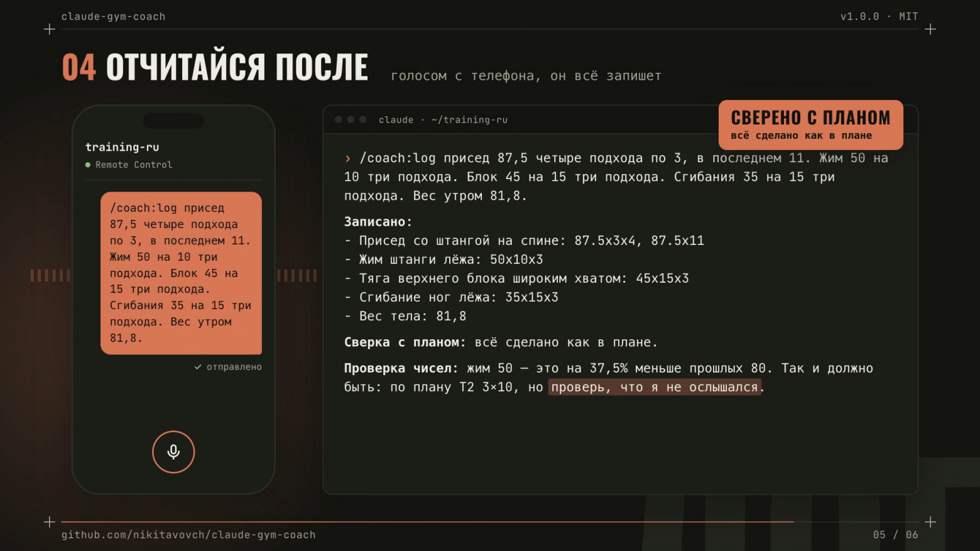Click the "training-ru" title on the phone
The height and width of the screenshot is (551, 980).
(x=122, y=147)
